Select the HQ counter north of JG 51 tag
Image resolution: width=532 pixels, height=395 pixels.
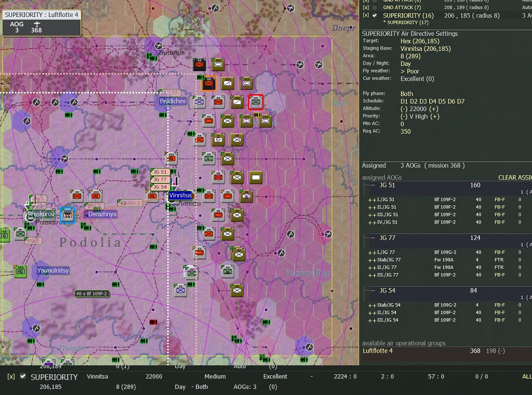pyautogui.click(x=171, y=159)
